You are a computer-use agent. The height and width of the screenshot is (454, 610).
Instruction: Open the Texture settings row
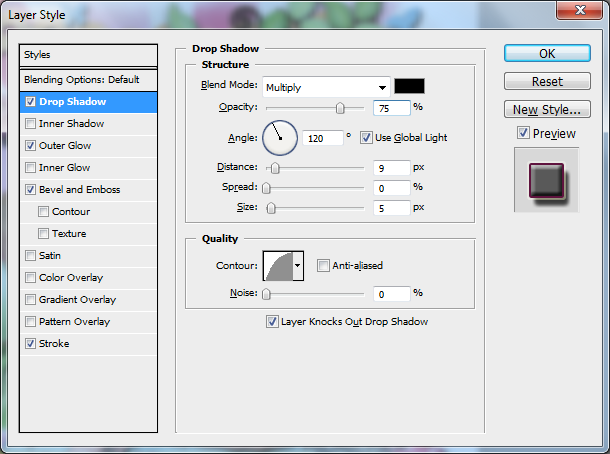[88, 234]
